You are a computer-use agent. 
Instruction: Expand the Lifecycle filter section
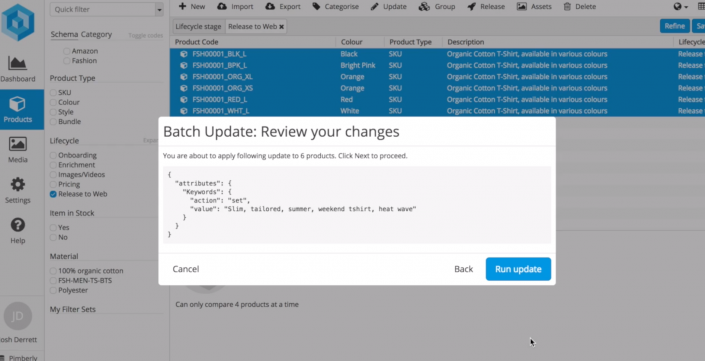(150, 141)
